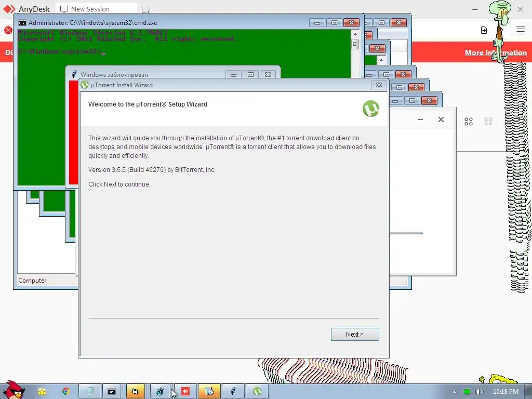
Task: Click the cmd window scrollbar up arrow
Action: (355, 34)
